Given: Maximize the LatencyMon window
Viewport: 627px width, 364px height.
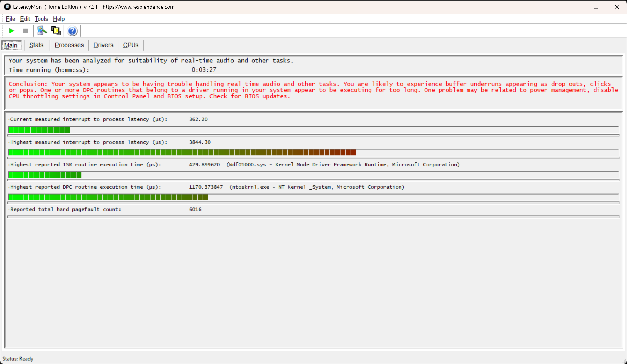Looking at the screenshot, I should point(596,7).
